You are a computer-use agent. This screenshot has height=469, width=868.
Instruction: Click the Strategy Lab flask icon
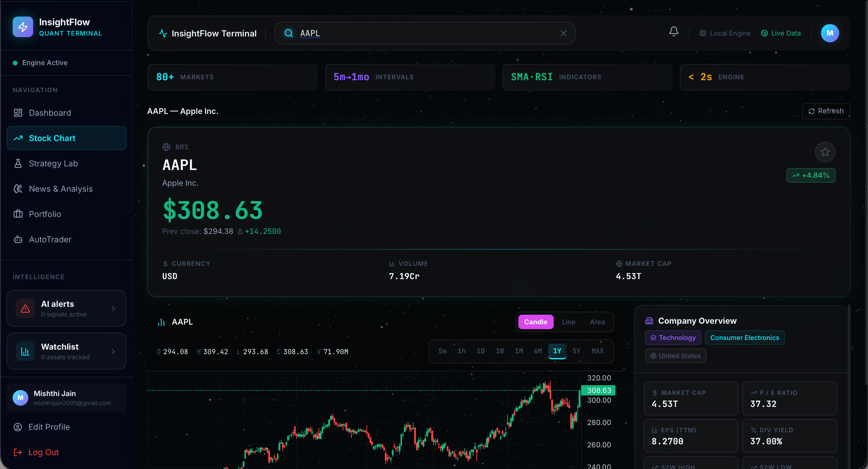point(18,163)
